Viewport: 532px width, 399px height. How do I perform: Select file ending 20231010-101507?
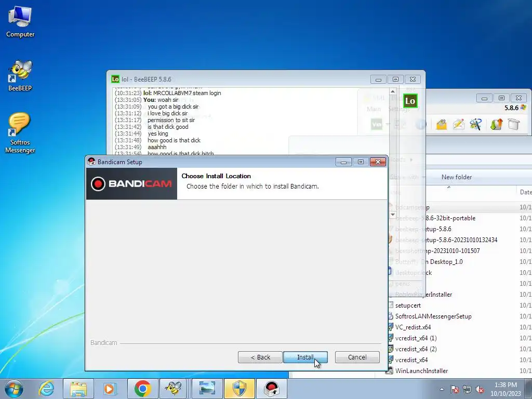click(x=437, y=251)
